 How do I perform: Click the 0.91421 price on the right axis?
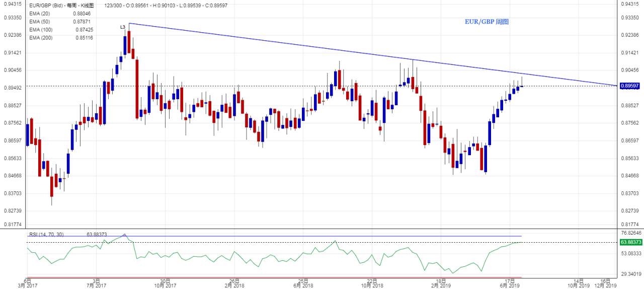coord(630,53)
